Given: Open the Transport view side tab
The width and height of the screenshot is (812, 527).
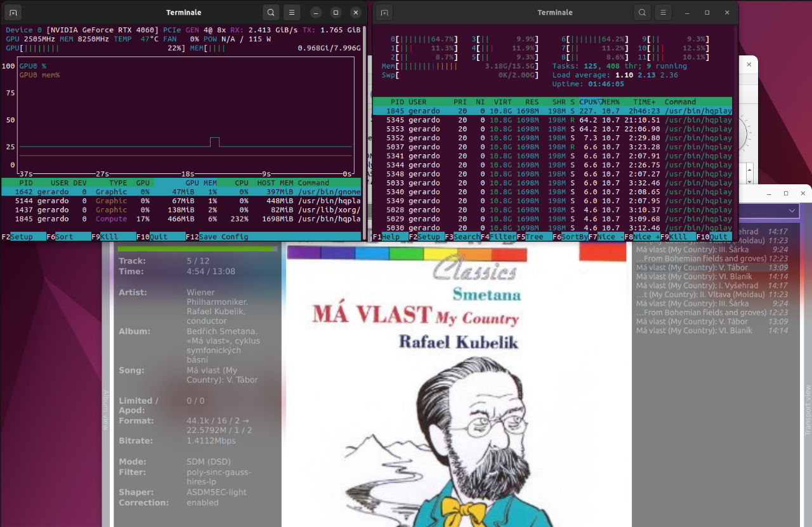Looking at the screenshot, I should point(808,410).
